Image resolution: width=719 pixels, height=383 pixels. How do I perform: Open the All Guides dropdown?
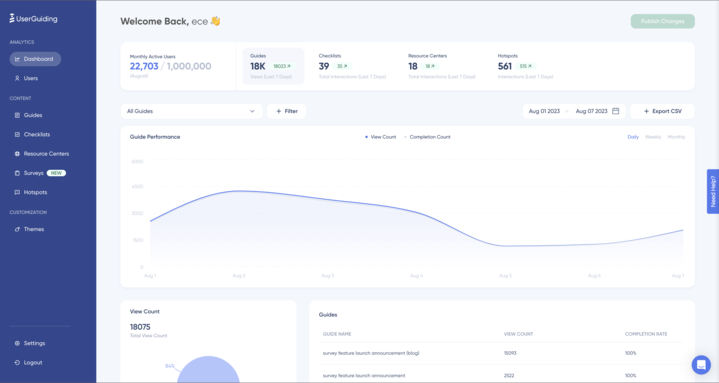(192, 111)
